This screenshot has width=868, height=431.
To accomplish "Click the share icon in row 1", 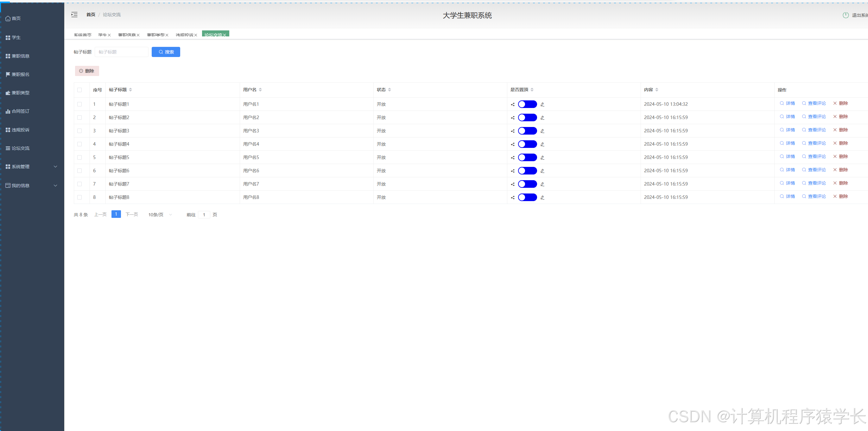I will click(x=512, y=105).
